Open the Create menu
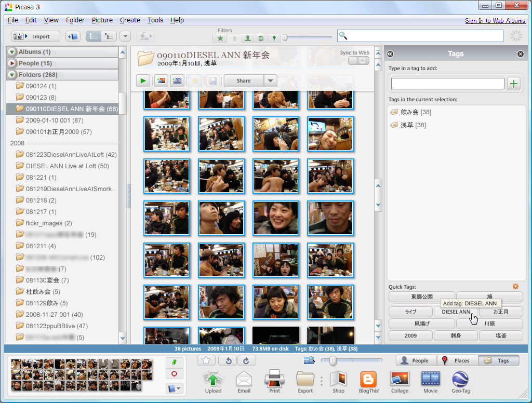This screenshot has width=532, height=403. 130,20
